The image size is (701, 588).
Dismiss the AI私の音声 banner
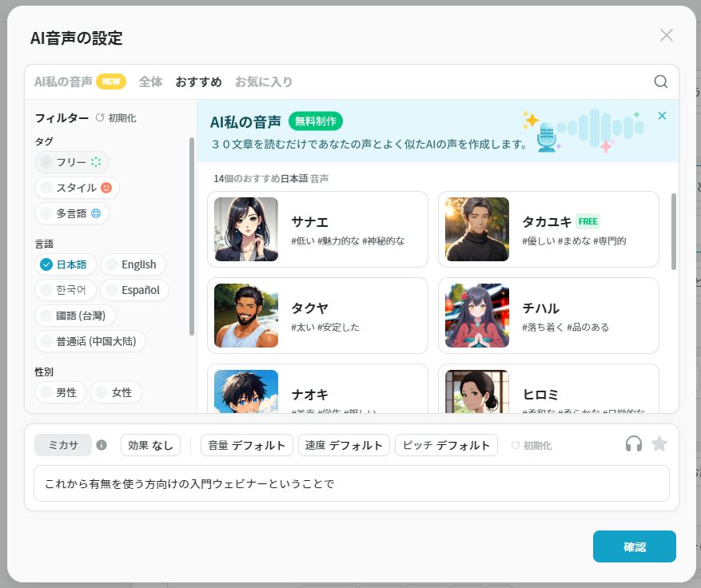click(x=662, y=116)
